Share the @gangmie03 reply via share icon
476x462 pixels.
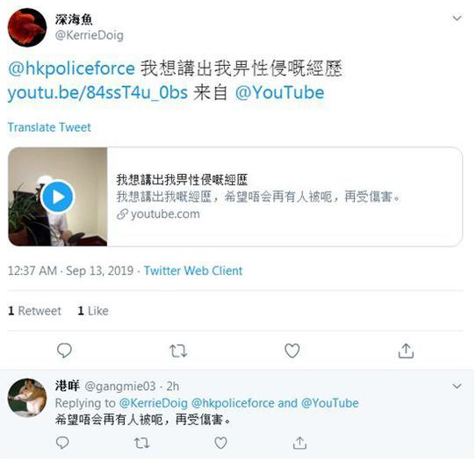pos(299,443)
